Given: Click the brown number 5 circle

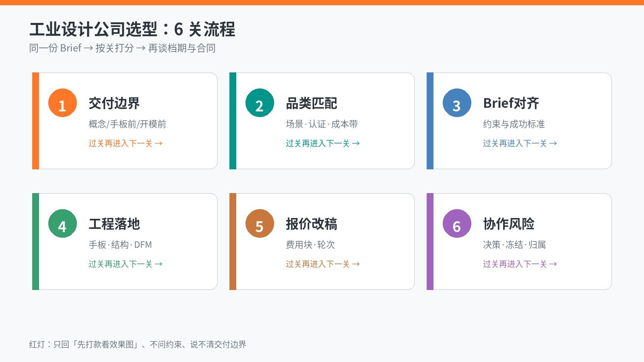Looking at the screenshot, I should [260, 224].
